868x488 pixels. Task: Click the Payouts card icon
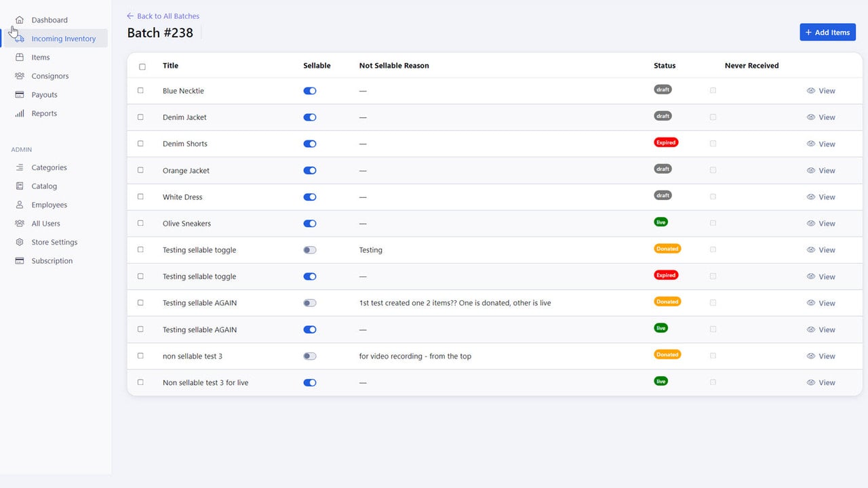[20, 95]
